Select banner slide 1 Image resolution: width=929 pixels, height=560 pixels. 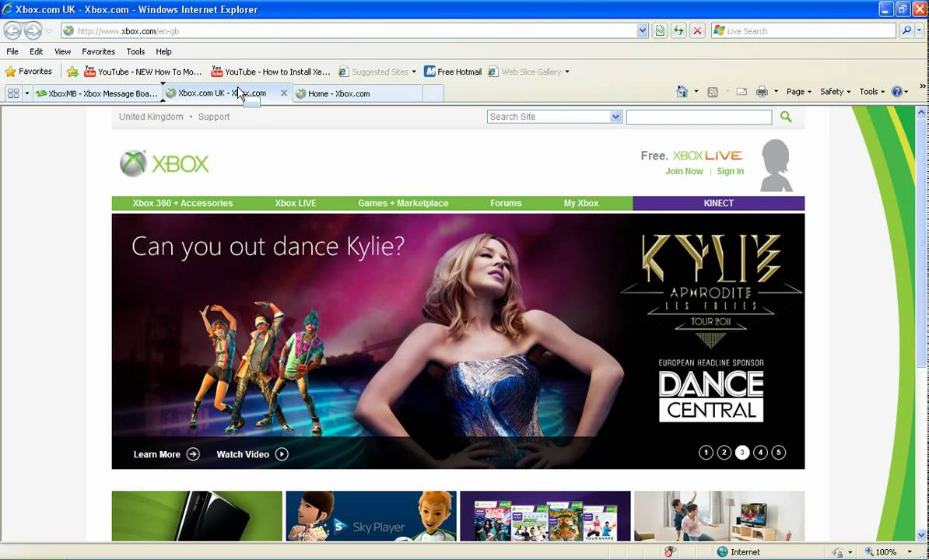click(x=706, y=452)
